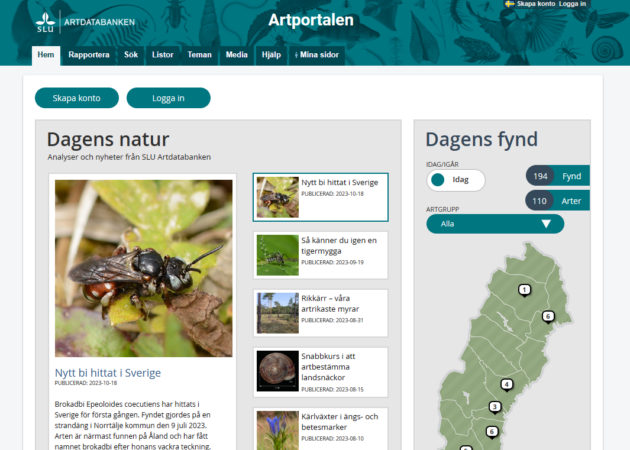Open the Nytt bi hittat i Sverige headline link
Screen dimensions: 630x450
tap(108, 373)
